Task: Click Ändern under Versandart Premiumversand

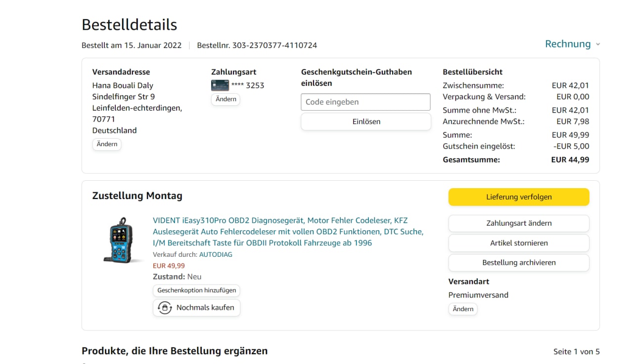Action: pyautogui.click(x=463, y=309)
